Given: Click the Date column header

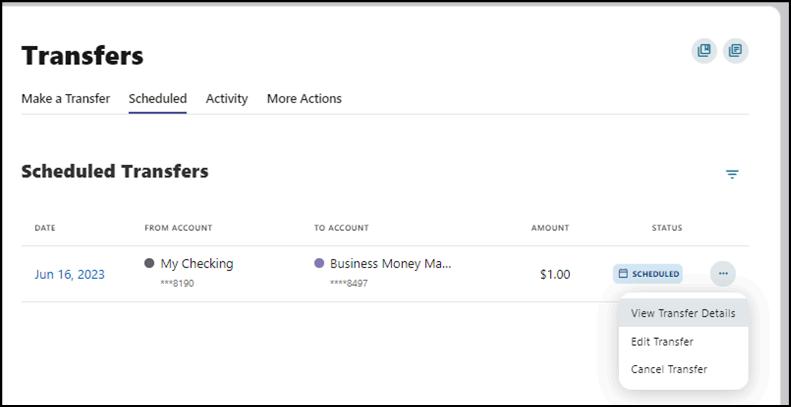Looking at the screenshot, I should coord(45,228).
